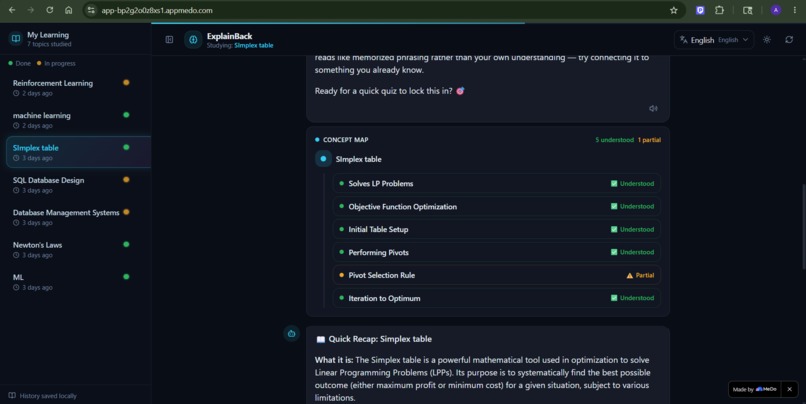
Task: Bookmark this page with the star icon
Action: tap(673, 10)
